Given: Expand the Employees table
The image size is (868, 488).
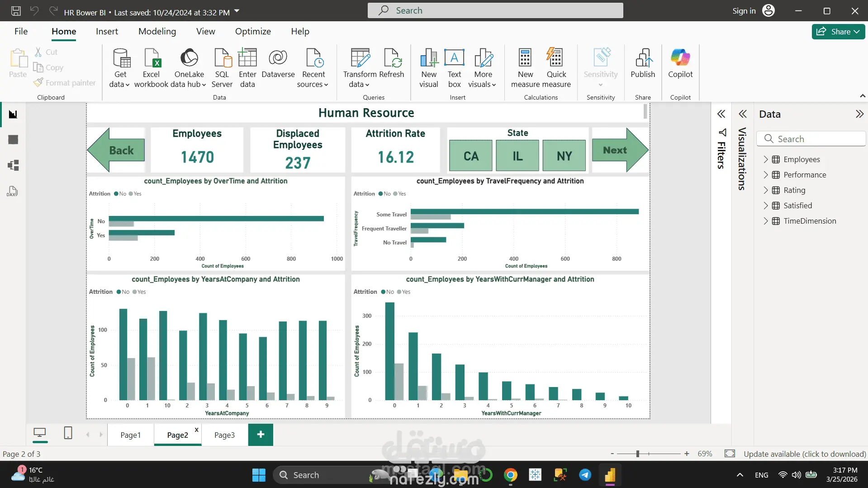Looking at the screenshot, I should (x=766, y=159).
